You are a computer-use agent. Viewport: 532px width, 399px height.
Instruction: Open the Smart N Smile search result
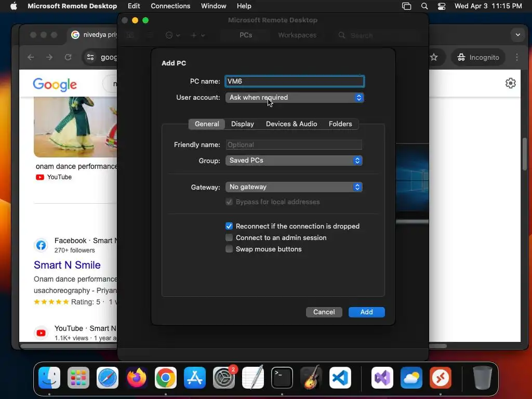click(x=67, y=265)
